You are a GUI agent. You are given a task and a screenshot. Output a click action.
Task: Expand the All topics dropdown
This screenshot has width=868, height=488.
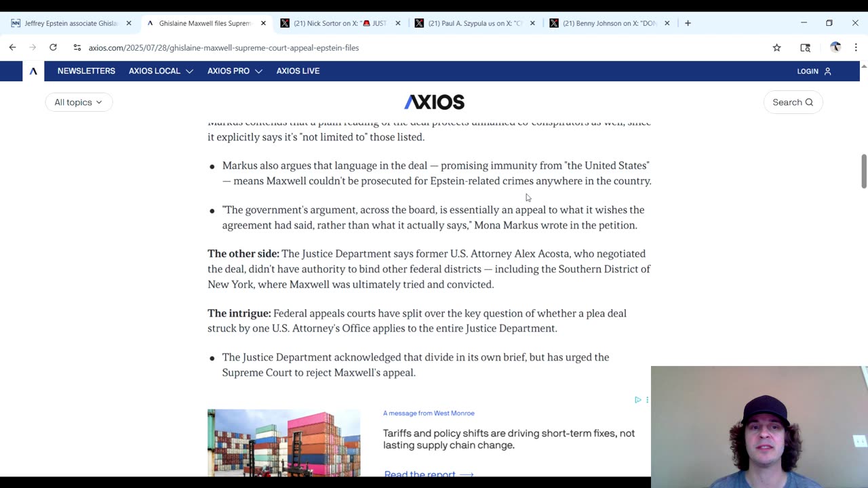point(79,102)
